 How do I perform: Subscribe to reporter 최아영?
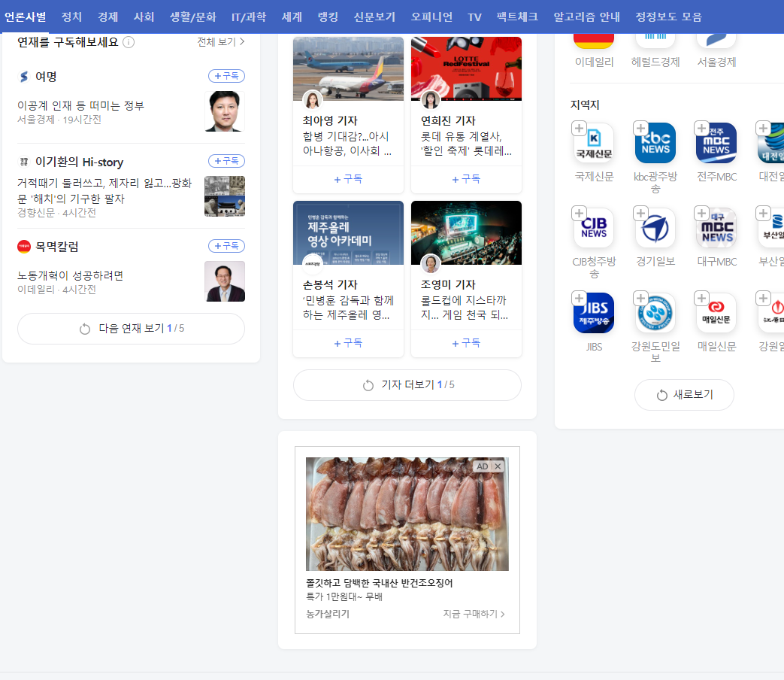click(348, 179)
